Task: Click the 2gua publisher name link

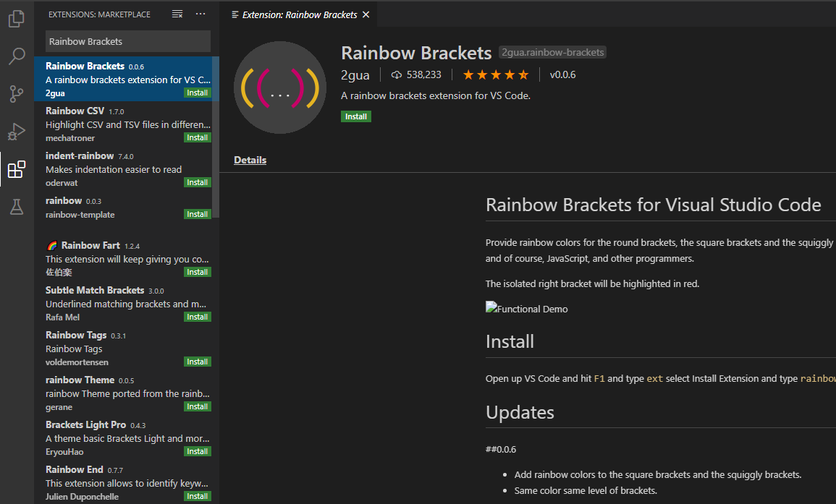Action: (x=355, y=75)
